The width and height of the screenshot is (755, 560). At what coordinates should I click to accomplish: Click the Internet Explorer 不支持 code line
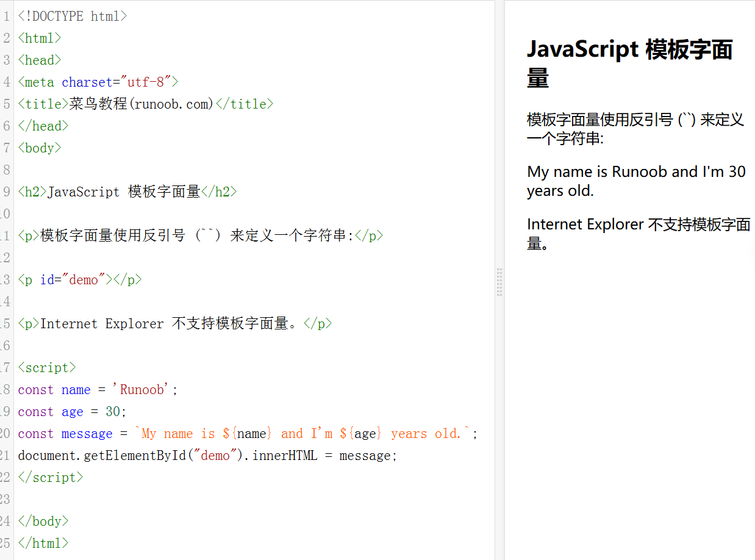click(x=175, y=324)
